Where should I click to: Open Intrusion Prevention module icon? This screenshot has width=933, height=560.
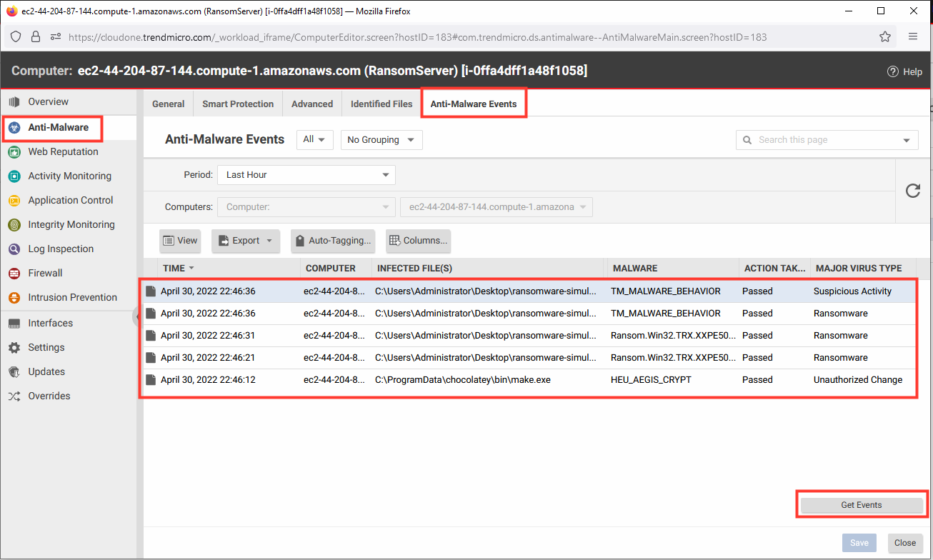pos(14,298)
